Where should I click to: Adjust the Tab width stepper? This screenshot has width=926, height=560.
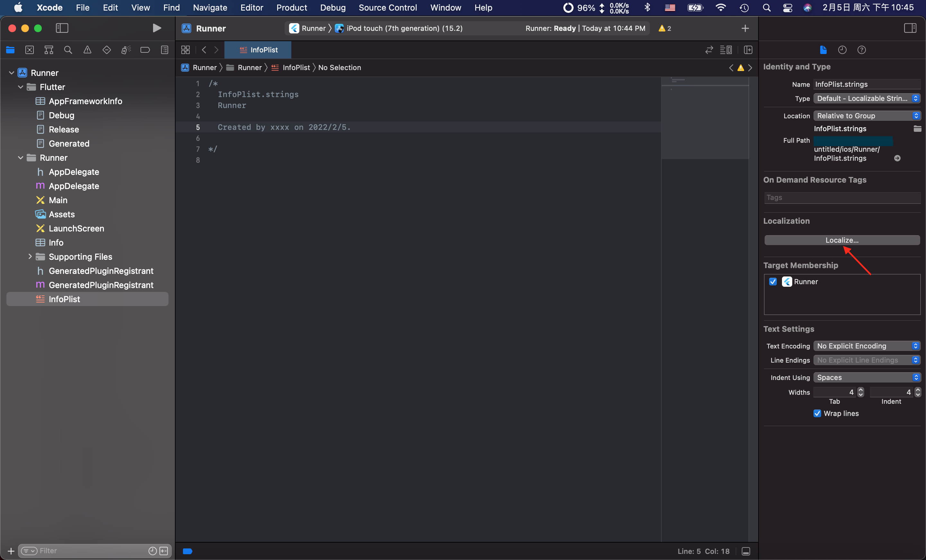pyautogui.click(x=861, y=392)
